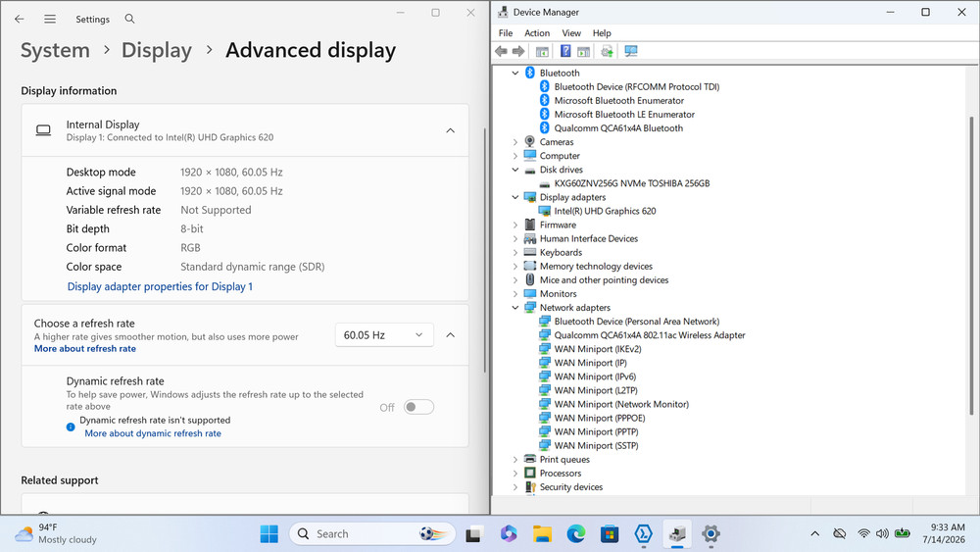Image resolution: width=980 pixels, height=552 pixels.
Task: Open the View menu in Device Manager
Action: coord(571,33)
